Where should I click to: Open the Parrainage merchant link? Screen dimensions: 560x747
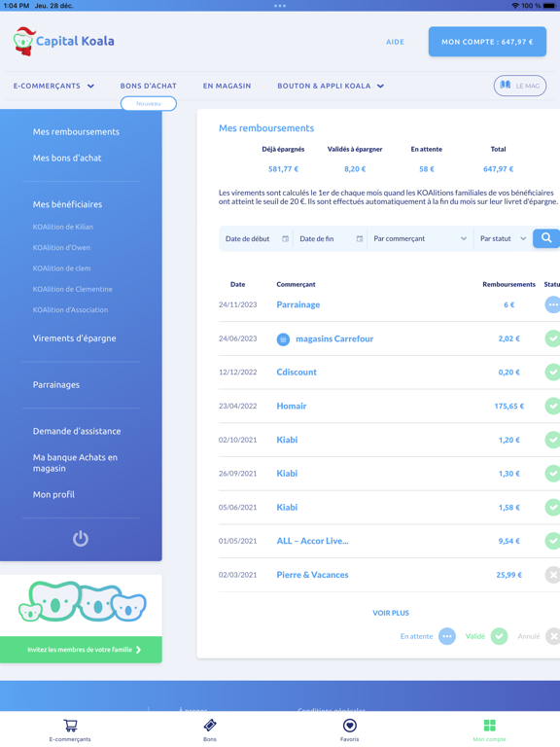(298, 304)
